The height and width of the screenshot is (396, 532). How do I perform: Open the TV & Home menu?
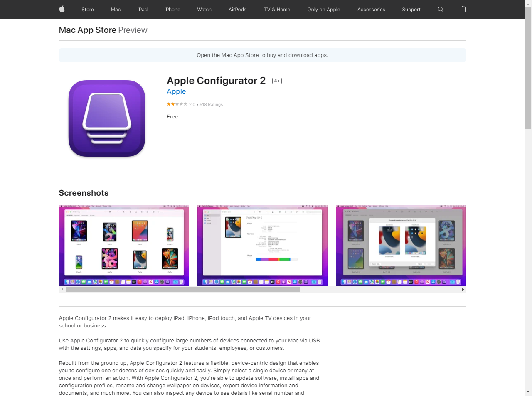(x=277, y=10)
